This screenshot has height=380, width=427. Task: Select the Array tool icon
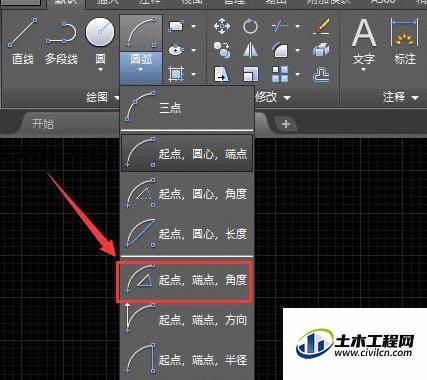tap(280, 74)
